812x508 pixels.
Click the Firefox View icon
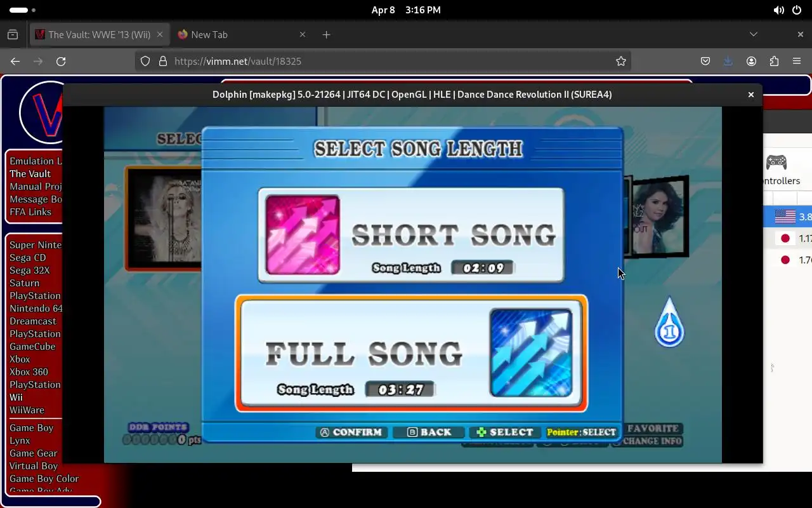(13, 34)
